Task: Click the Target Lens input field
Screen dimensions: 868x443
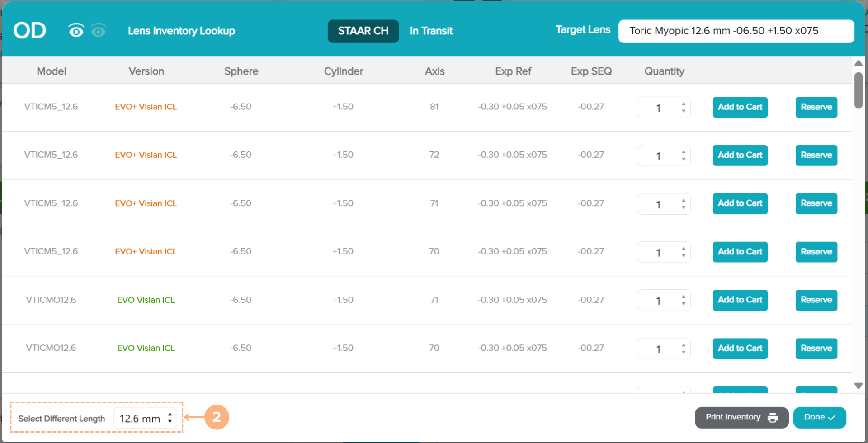Action: click(736, 31)
